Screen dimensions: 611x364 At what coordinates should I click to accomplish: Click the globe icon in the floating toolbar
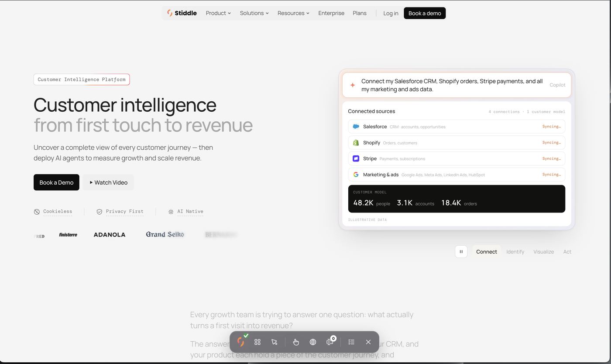click(x=313, y=342)
